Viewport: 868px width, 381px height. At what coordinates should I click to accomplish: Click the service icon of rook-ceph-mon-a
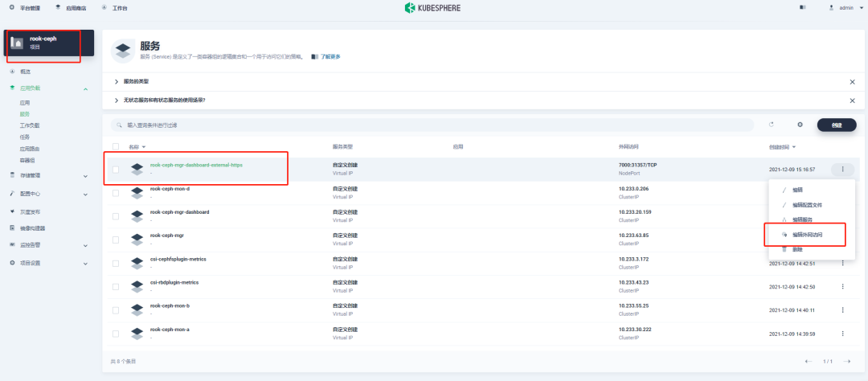(x=137, y=334)
